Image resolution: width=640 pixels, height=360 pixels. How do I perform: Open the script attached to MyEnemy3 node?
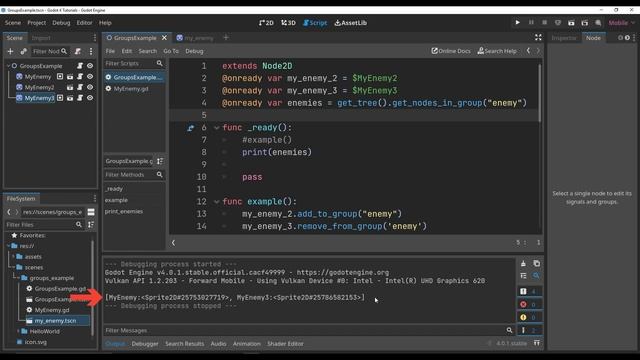[x=80, y=98]
